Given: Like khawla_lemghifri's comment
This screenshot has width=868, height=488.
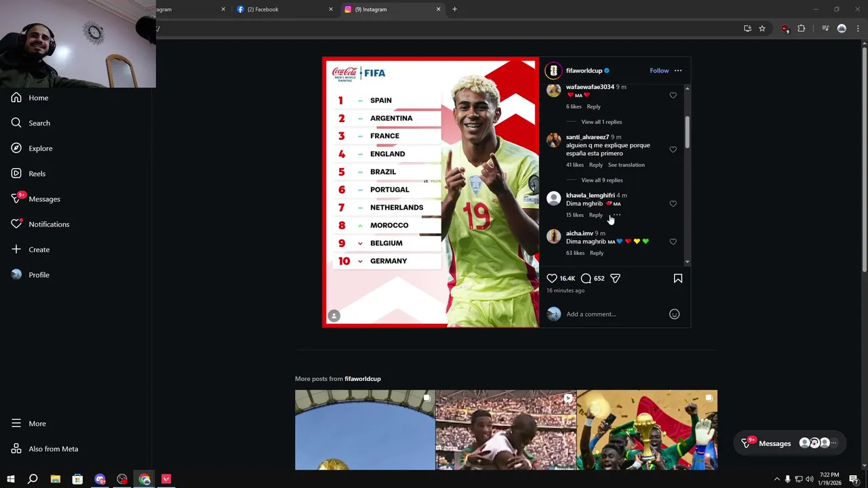Looking at the screenshot, I should 673,204.
